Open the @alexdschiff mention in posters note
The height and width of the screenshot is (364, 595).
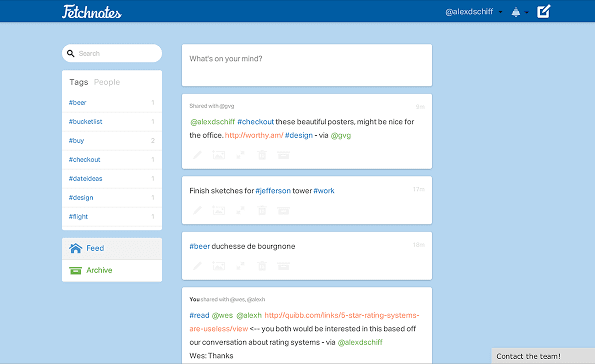coord(212,122)
